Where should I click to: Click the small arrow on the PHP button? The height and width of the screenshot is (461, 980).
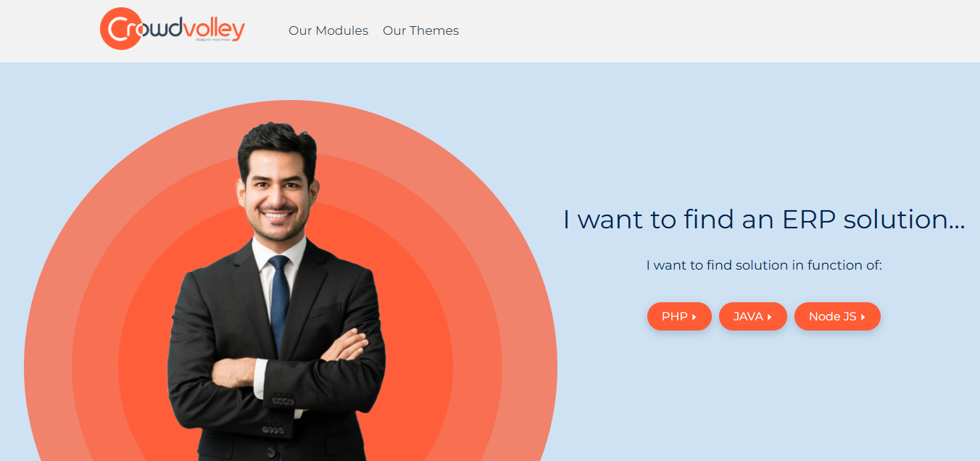click(x=694, y=317)
